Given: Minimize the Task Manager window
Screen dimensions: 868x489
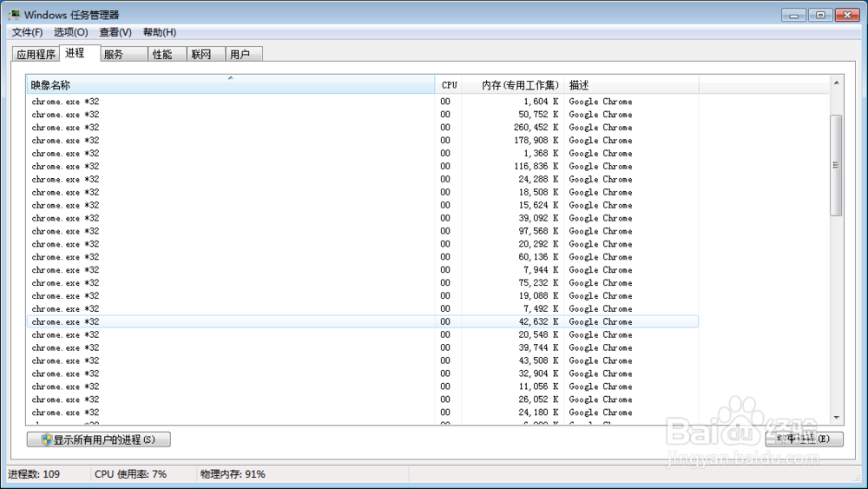Looking at the screenshot, I should [793, 15].
